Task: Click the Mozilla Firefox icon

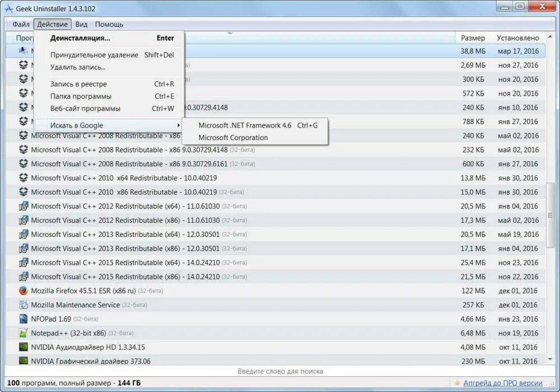Action: pos(23,290)
